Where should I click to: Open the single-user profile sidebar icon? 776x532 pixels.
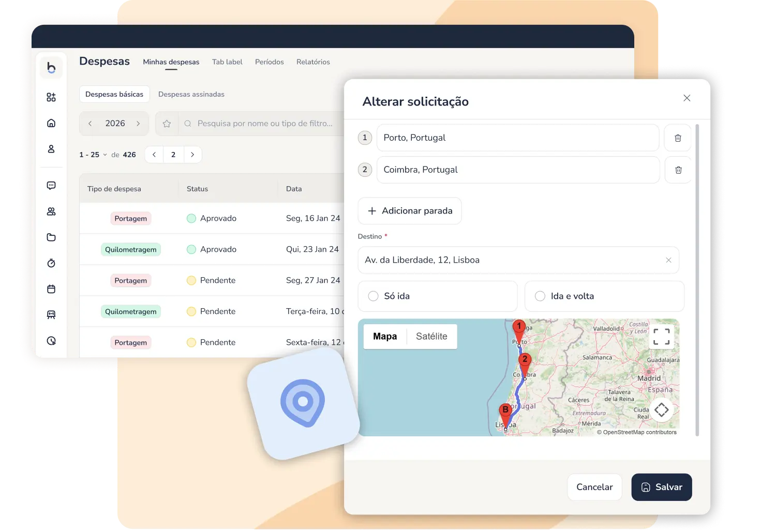(x=51, y=149)
